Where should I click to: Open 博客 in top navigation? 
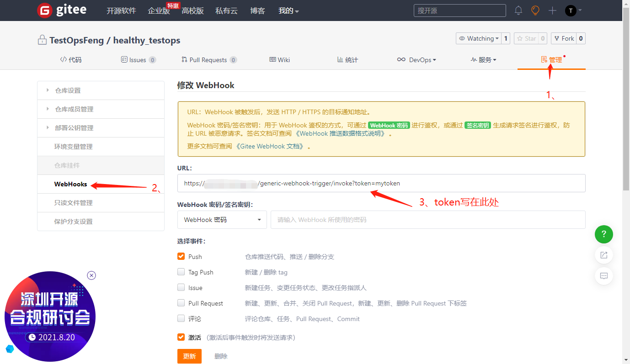pos(257,11)
